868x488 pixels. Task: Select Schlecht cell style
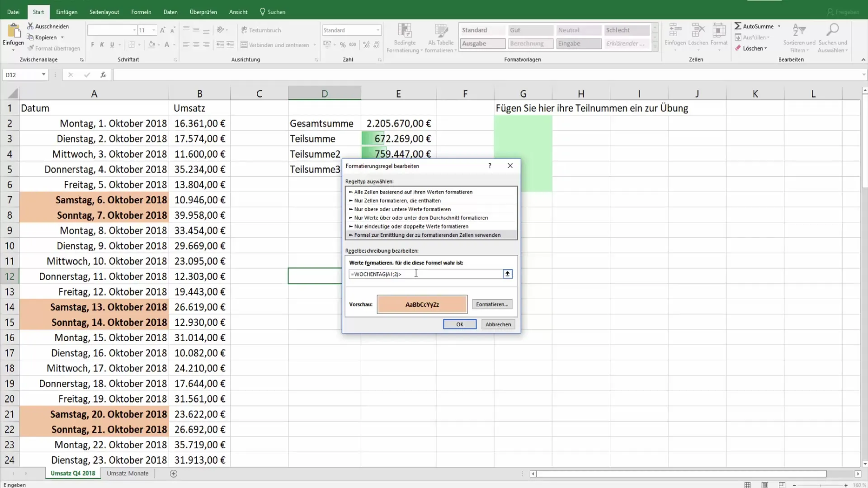coord(627,30)
